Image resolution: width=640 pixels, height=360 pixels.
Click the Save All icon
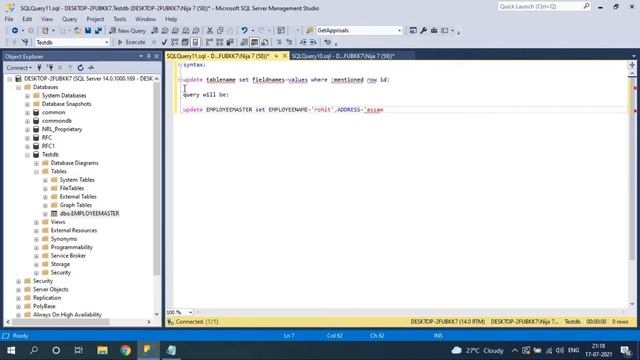pos(98,31)
